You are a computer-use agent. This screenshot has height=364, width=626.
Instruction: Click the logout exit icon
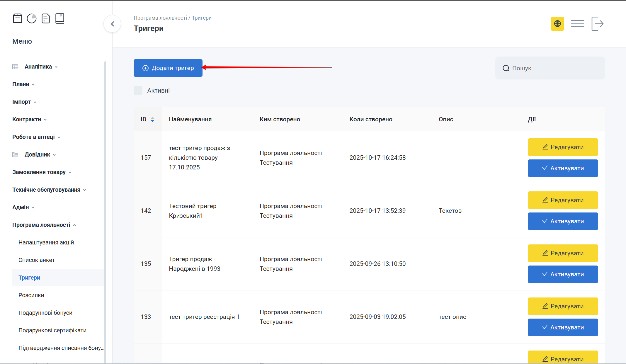(597, 24)
